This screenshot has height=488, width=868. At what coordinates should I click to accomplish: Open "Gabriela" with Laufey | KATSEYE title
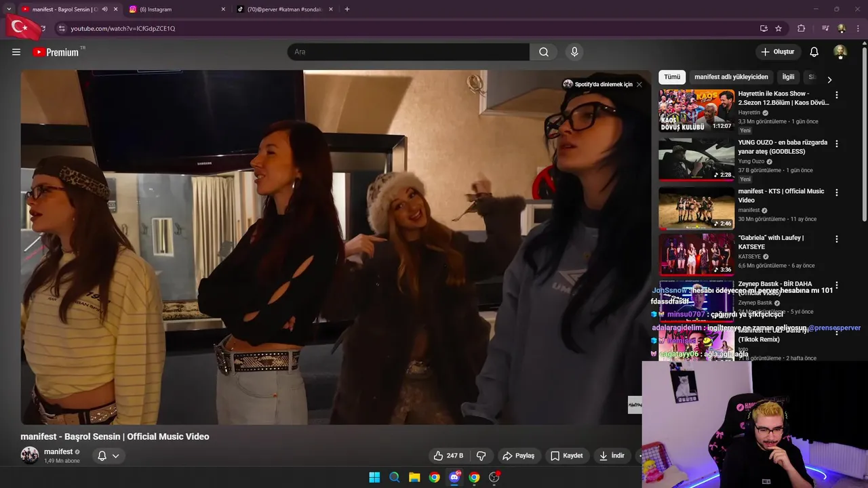(x=771, y=243)
